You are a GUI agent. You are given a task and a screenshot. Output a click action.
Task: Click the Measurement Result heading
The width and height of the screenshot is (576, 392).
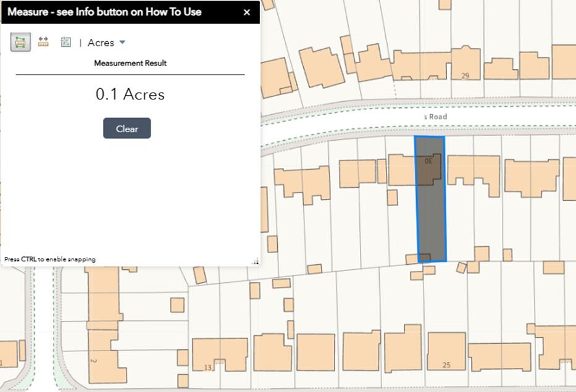tap(130, 63)
